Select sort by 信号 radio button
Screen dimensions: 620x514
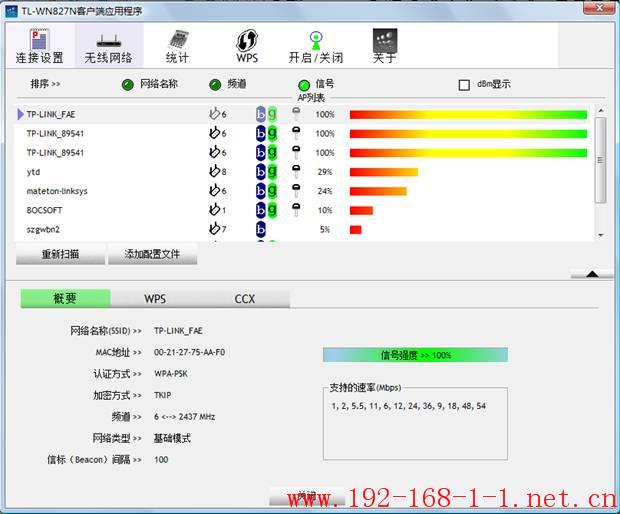tap(304, 85)
